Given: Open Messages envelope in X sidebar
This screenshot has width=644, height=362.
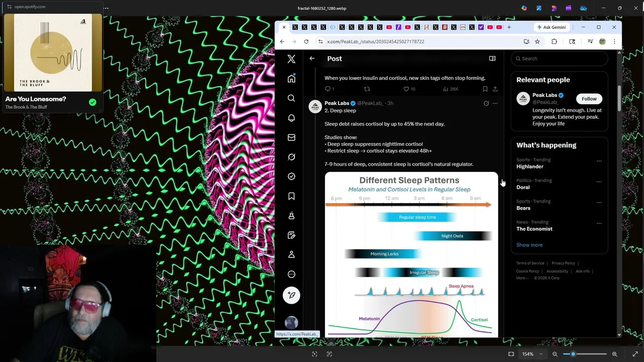Looking at the screenshot, I should [291, 137].
